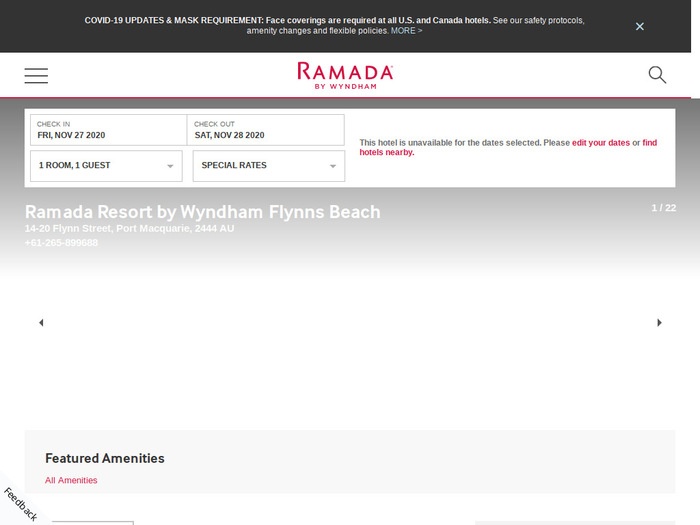Open the Feedback corner tab
The height and width of the screenshot is (525, 700).
[21, 504]
